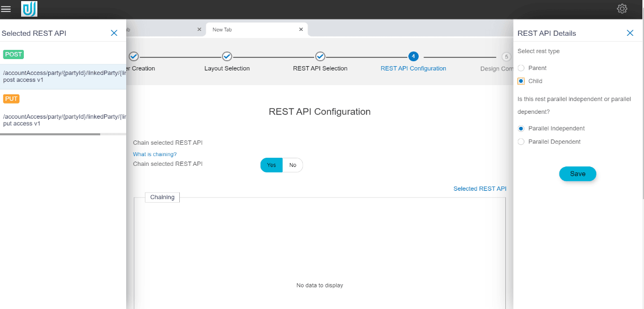Close the New Tab tab

[301, 29]
